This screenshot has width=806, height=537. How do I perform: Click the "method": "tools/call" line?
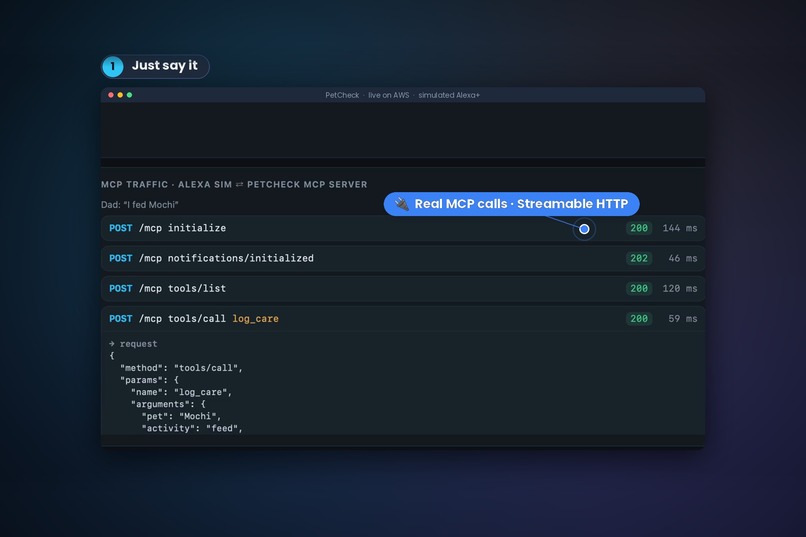(x=181, y=368)
